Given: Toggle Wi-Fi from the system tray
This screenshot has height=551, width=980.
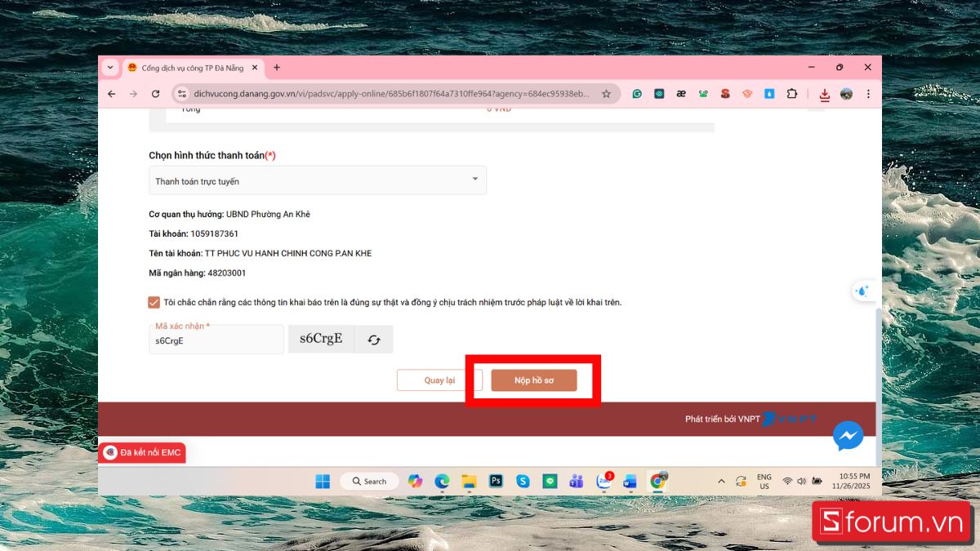Looking at the screenshot, I should 786,481.
